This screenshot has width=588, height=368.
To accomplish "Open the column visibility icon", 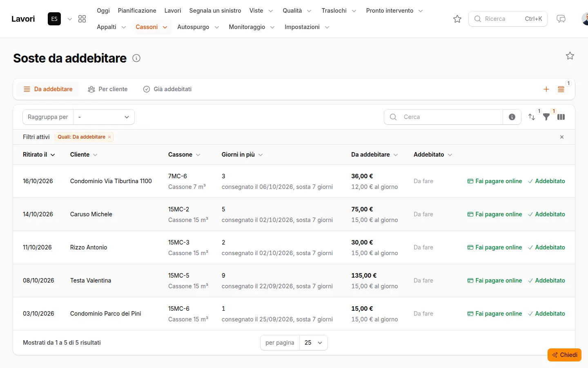I will point(561,117).
